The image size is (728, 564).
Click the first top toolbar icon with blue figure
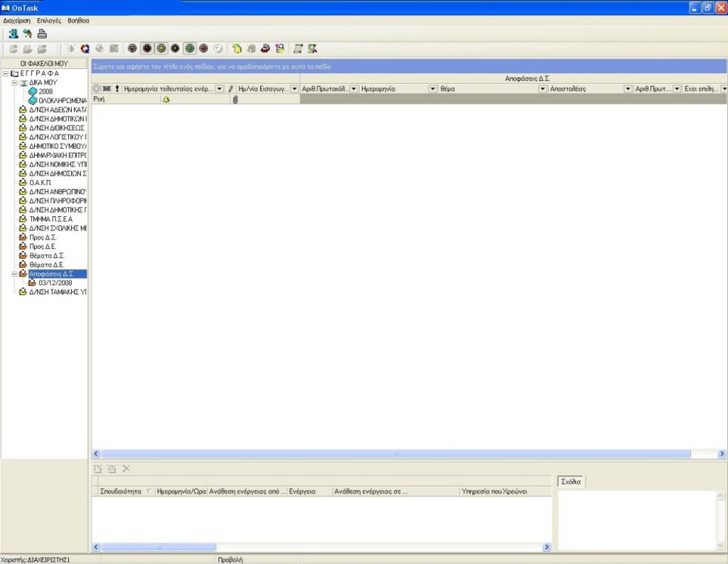point(14,33)
